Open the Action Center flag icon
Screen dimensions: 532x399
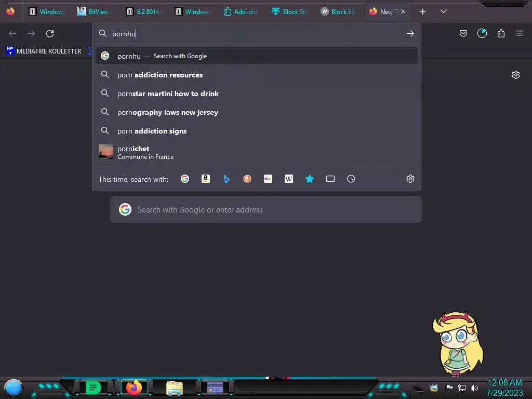449,388
